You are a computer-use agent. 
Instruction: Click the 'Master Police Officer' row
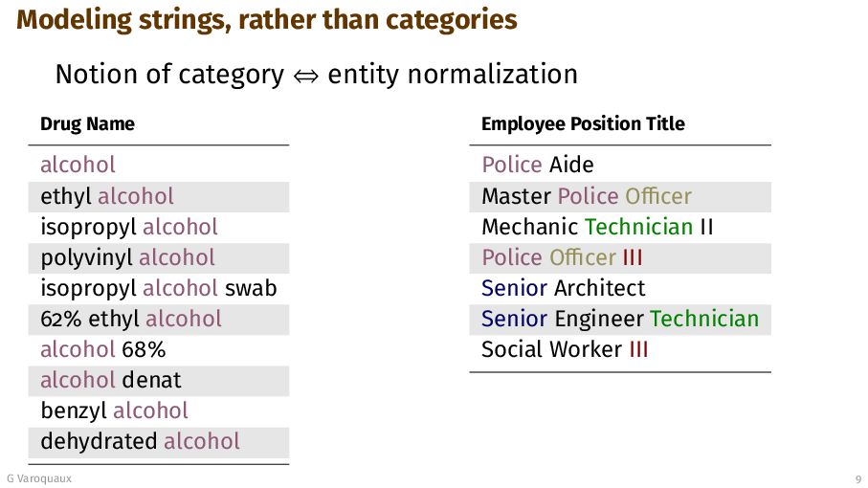click(x=620, y=196)
